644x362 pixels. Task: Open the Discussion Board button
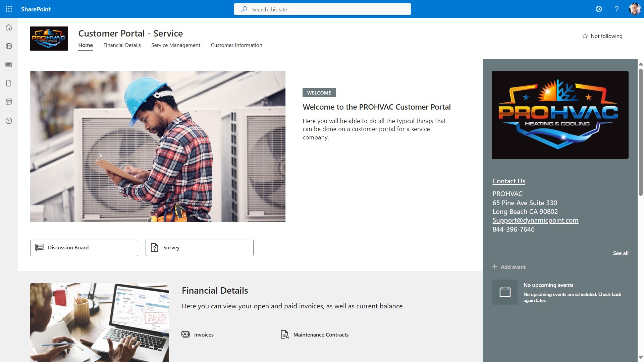pyautogui.click(x=84, y=248)
